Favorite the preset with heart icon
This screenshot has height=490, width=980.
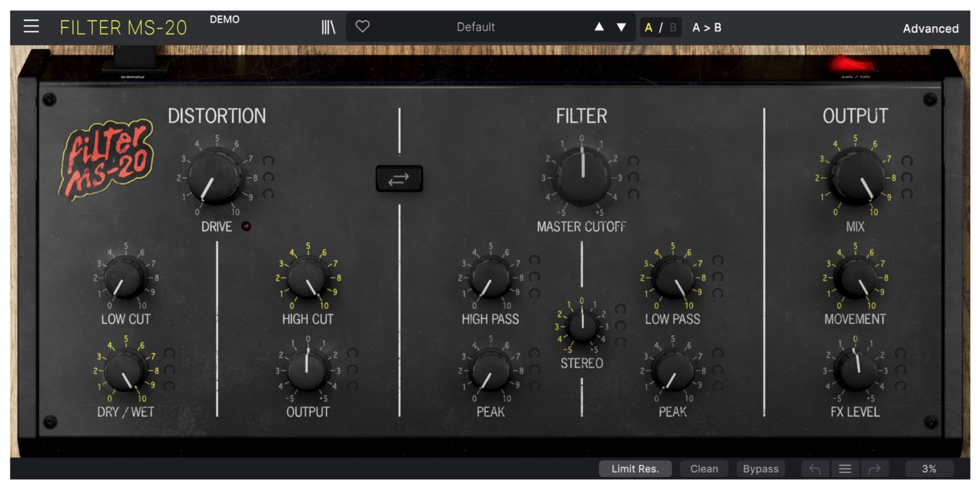pos(363,26)
